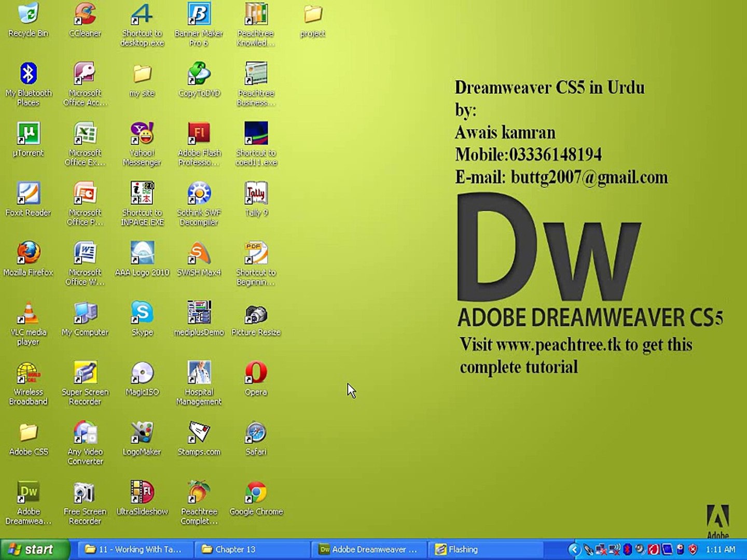The width and height of the screenshot is (747, 560).
Task: Click the 1:11 AM taskbar clock
Action: 721,549
